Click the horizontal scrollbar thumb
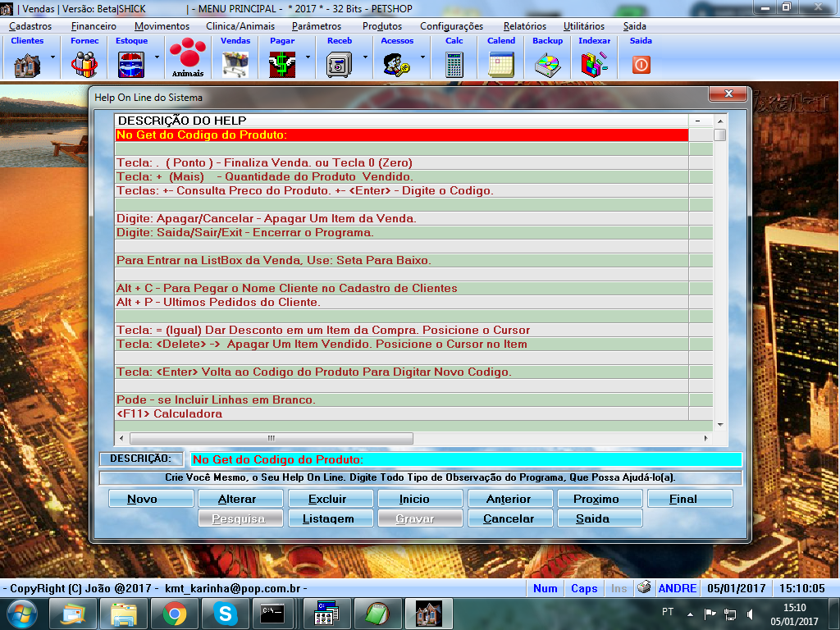The image size is (840, 630). (x=271, y=438)
